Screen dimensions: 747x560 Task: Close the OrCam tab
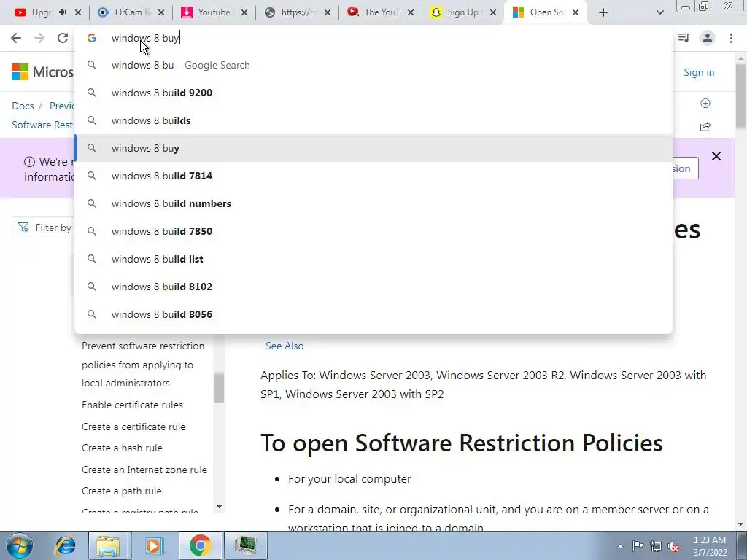161,12
